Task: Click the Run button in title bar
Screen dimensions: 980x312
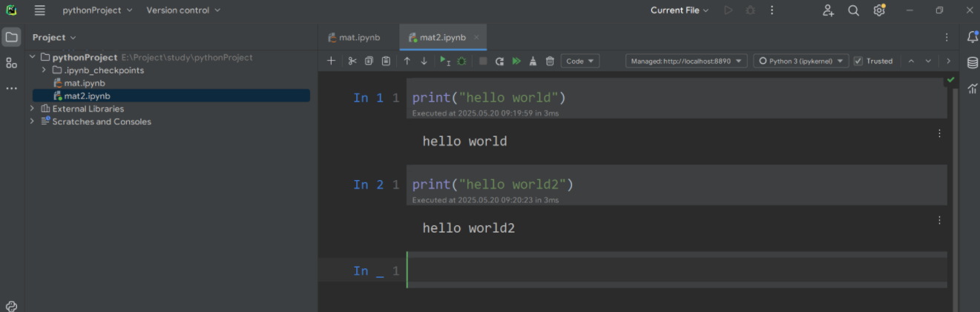Action: pyautogui.click(x=729, y=10)
